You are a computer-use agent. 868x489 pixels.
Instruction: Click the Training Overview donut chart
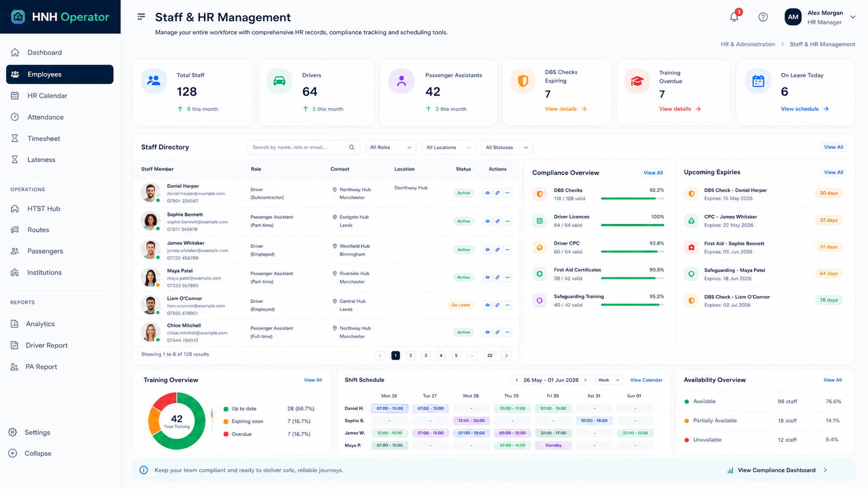pos(177,421)
